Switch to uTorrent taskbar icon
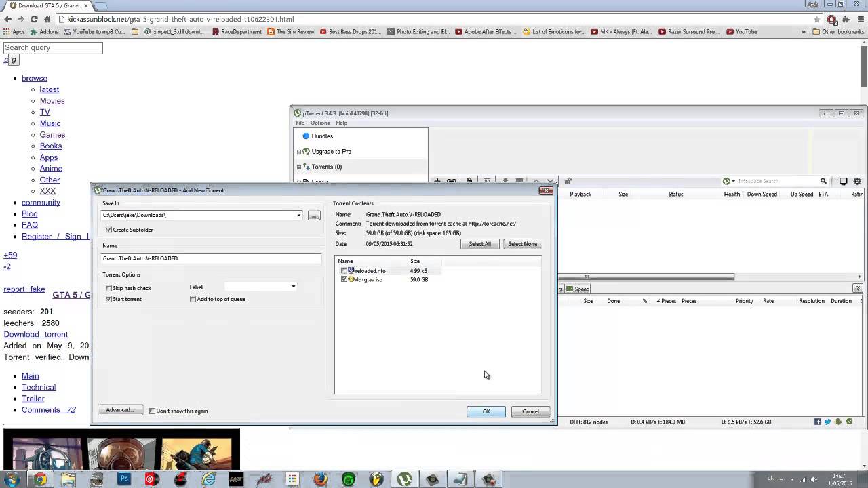Screen dimensions: 868x488 [x=404, y=479]
